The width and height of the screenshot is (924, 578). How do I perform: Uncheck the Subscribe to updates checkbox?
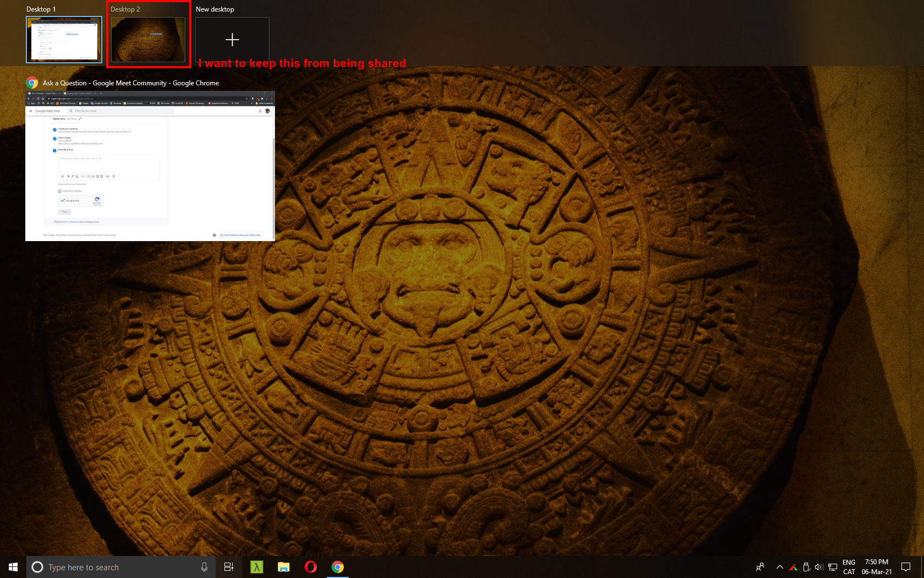point(59,191)
